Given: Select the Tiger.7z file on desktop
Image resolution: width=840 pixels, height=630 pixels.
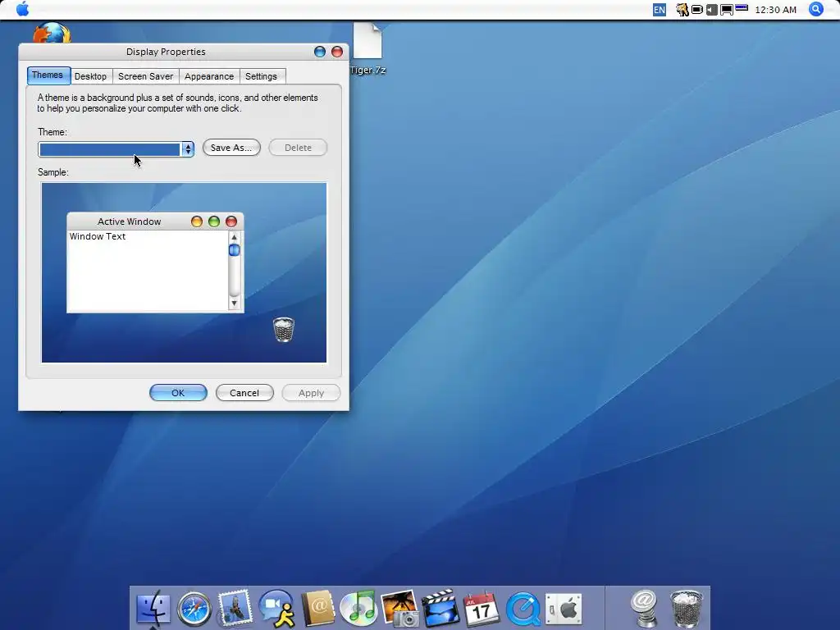Looking at the screenshot, I should click(x=367, y=48).
